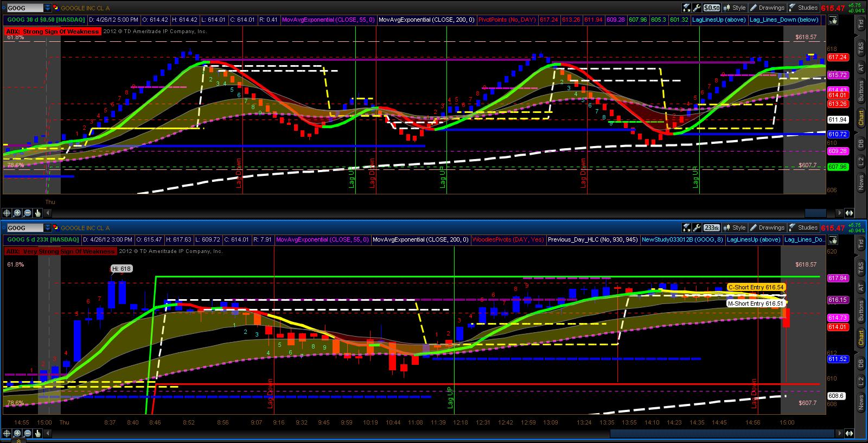Open the T&S side tab of lower chart
Screen dimensions: 868x443
click(x=861, y=268)
